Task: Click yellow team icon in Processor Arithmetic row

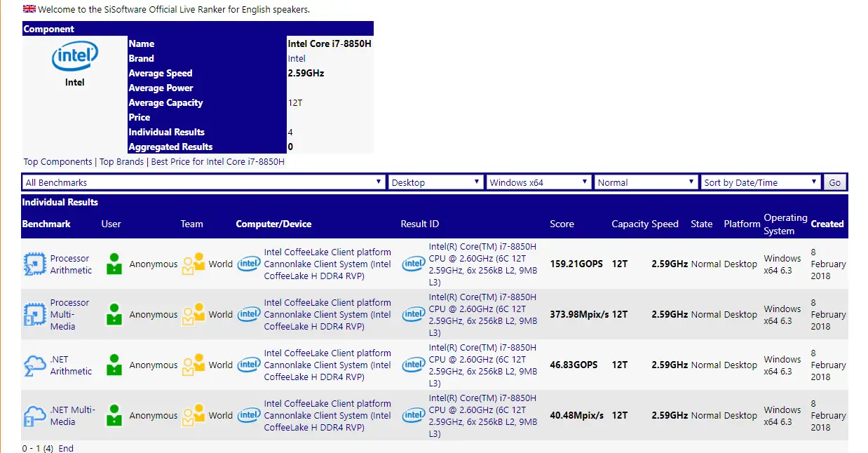Action: [x=194, y=264]
